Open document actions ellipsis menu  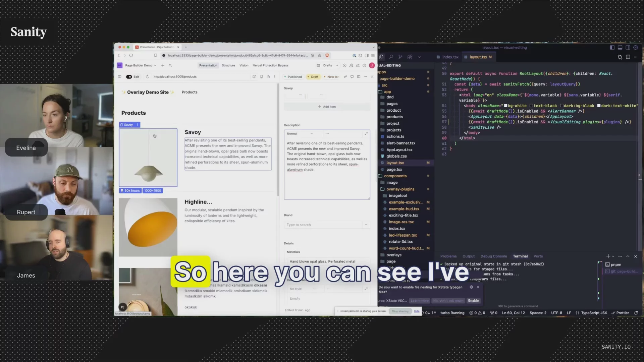[365, 77]
